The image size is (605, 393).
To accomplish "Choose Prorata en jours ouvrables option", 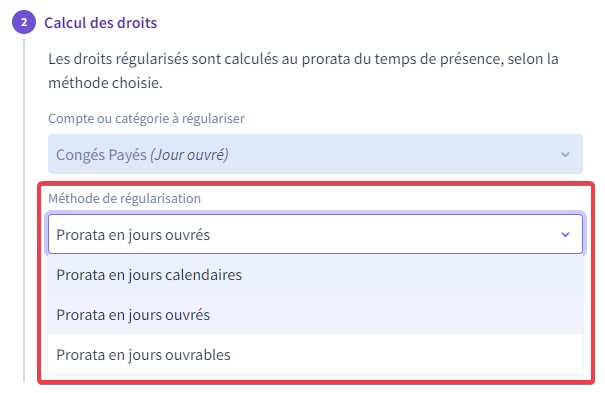I will (x=315, y=354).
